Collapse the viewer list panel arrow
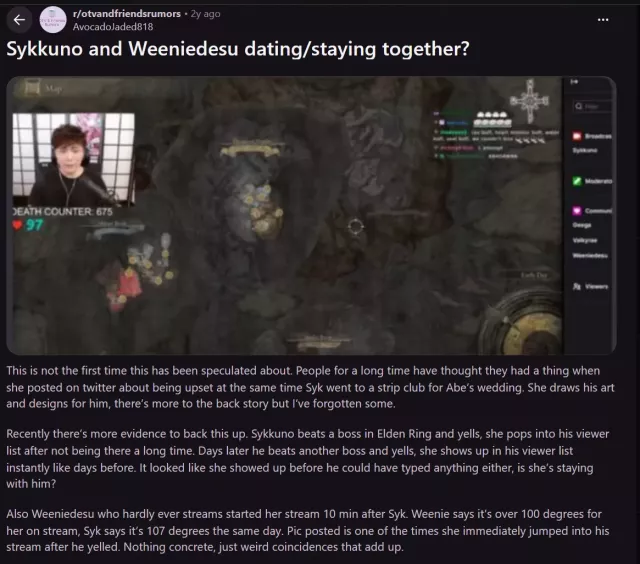The image size is (640, 564). (x=574, y=82)
